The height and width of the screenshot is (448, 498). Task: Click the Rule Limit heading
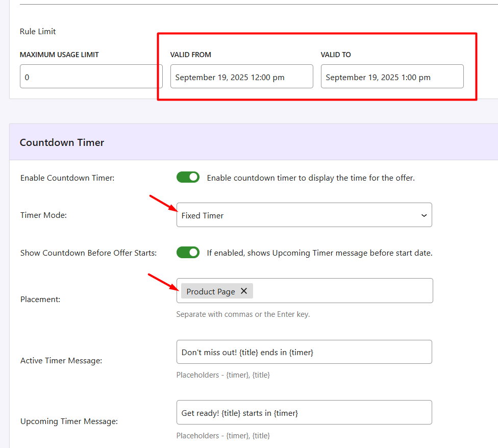tap(38, 31)
